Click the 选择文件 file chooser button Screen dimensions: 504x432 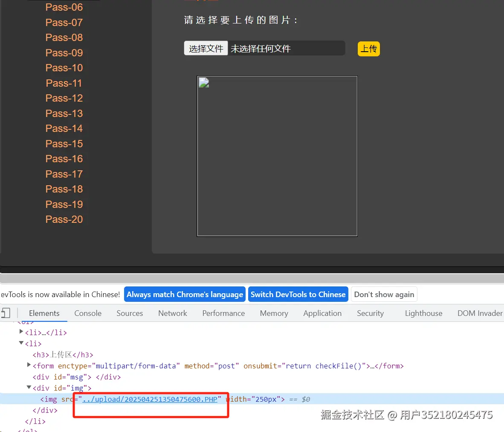pos(206,48)
